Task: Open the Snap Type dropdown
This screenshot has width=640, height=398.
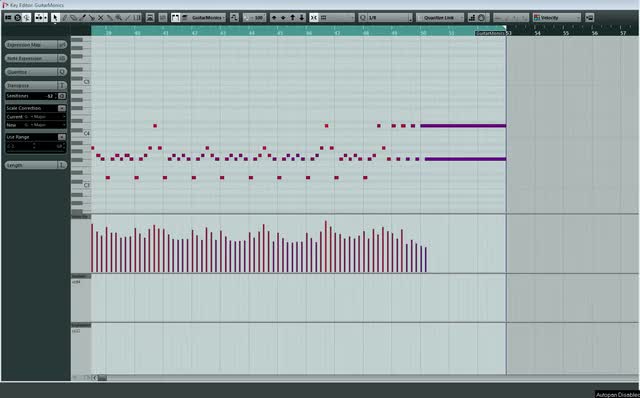Action: point(337,18)
